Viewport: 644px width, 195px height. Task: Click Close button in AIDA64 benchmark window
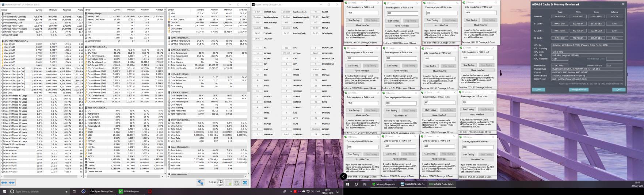[619, 89]
